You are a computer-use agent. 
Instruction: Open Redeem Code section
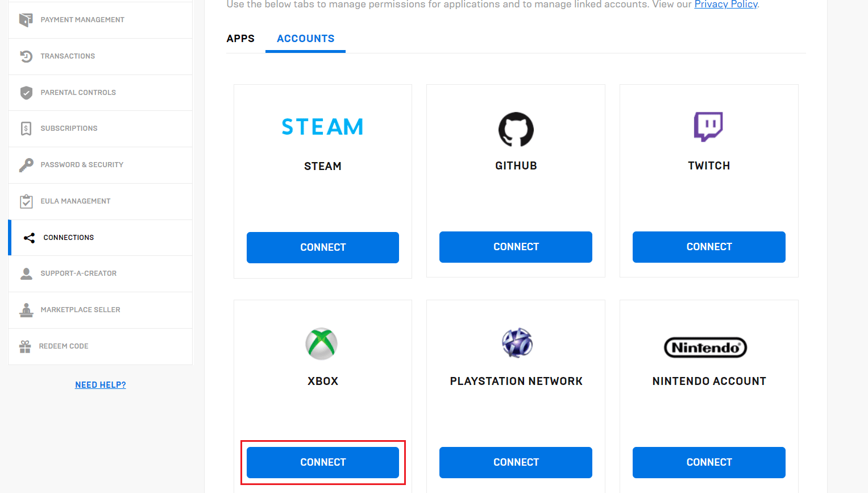tap(100, 346)
